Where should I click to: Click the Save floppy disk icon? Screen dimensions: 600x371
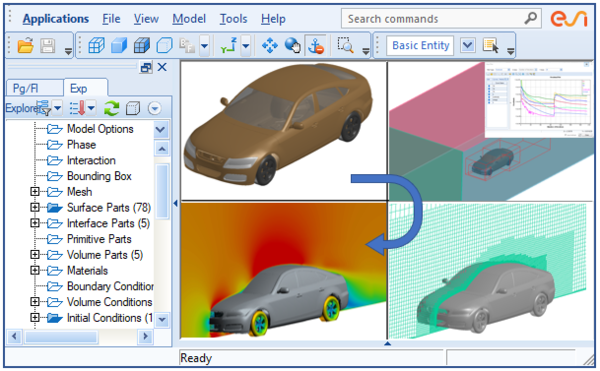48,46
